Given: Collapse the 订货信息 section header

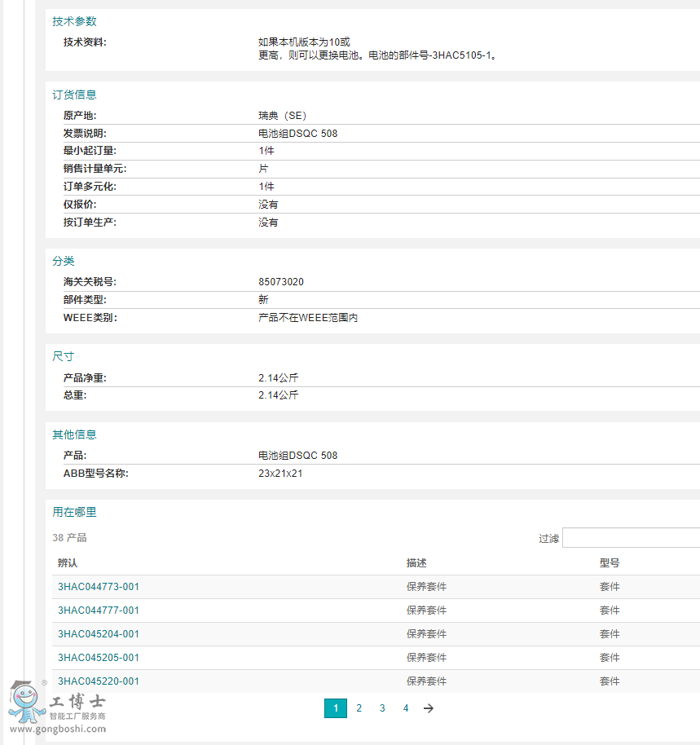Looking at the screenshot, I should click(x=74, y=95).
